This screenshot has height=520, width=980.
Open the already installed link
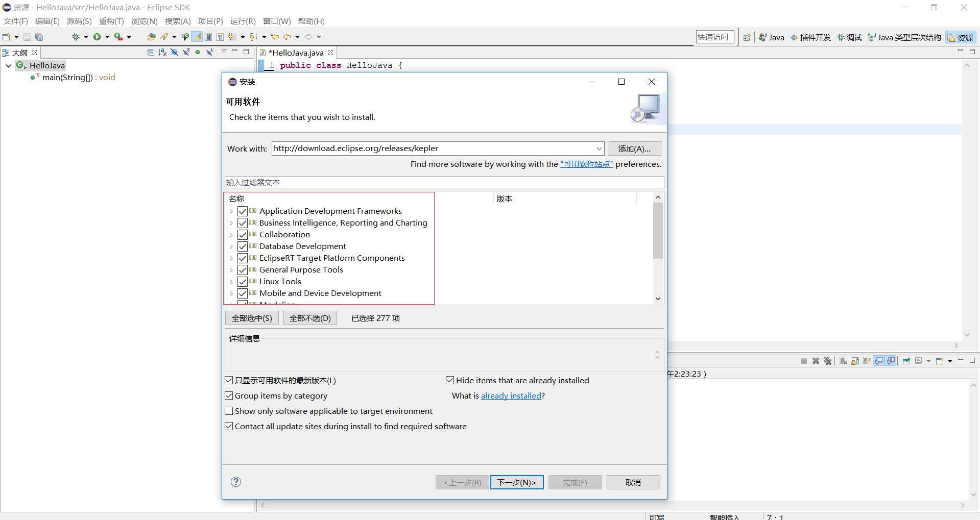pyautogui.click(x=511, y=395)
